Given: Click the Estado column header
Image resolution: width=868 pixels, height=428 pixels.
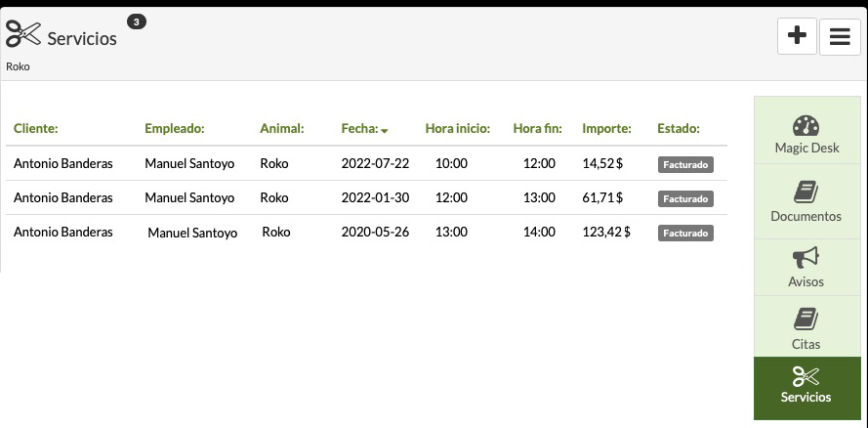Looking at the screenshot, I should coord(679,128).
